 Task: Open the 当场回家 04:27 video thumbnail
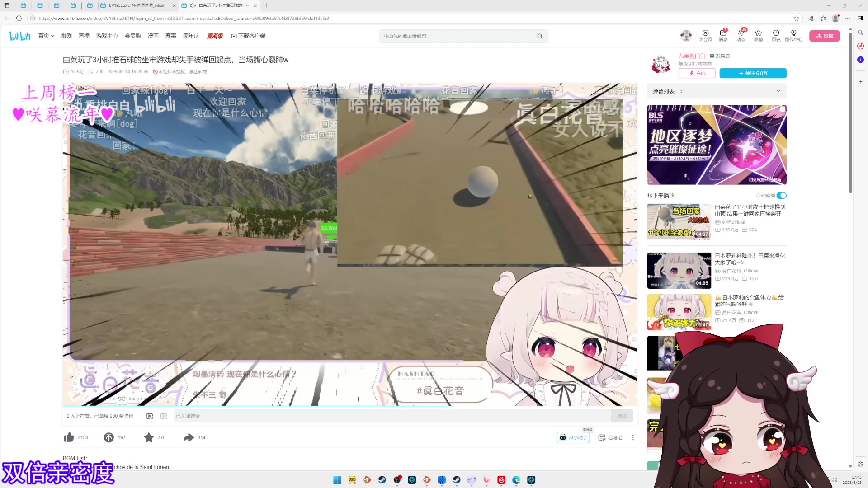click(x=679, y=221)
